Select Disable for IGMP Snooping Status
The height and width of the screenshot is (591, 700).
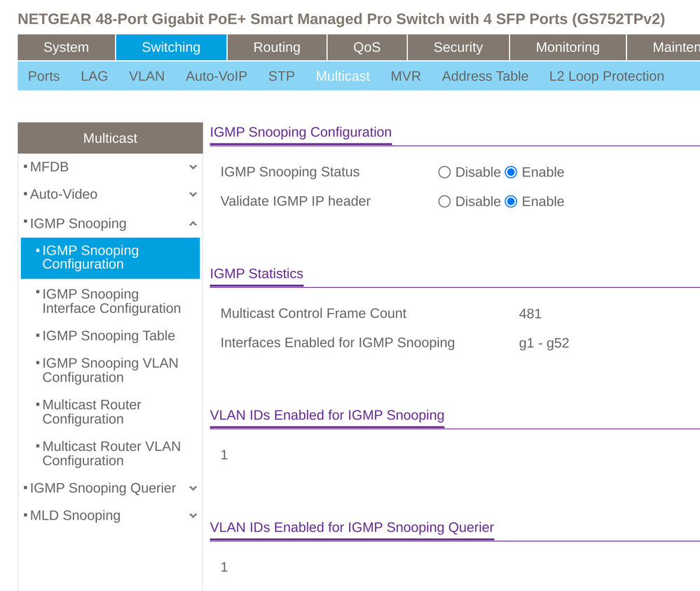(444, 172)
